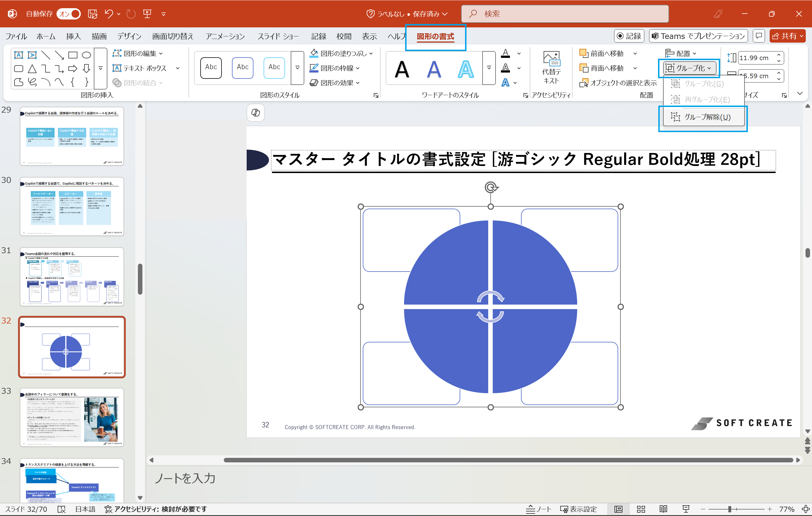This screenshot has height=516, width=812.
Task: Collapse the ribbon with chevron
Action: [x=800, y=94]
